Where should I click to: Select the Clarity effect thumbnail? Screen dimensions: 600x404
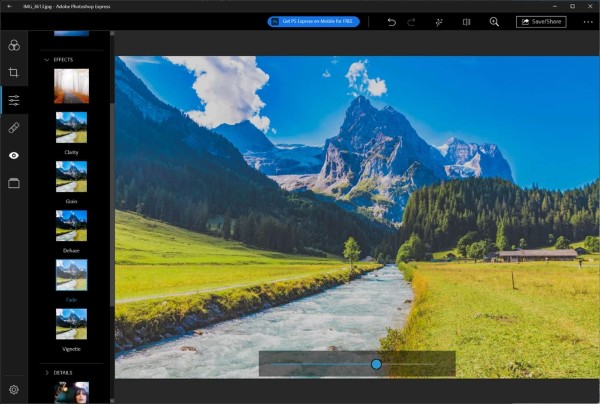point(71,127)
